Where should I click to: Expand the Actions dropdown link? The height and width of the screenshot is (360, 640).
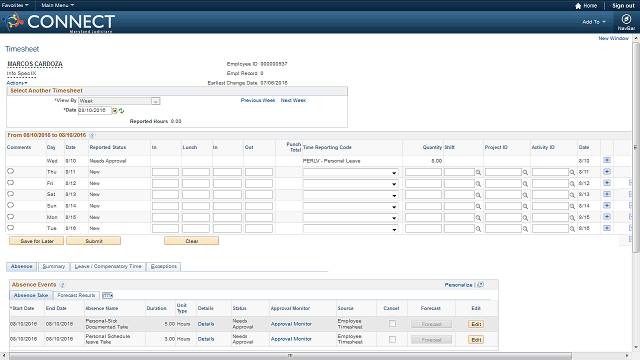(17, 83)
